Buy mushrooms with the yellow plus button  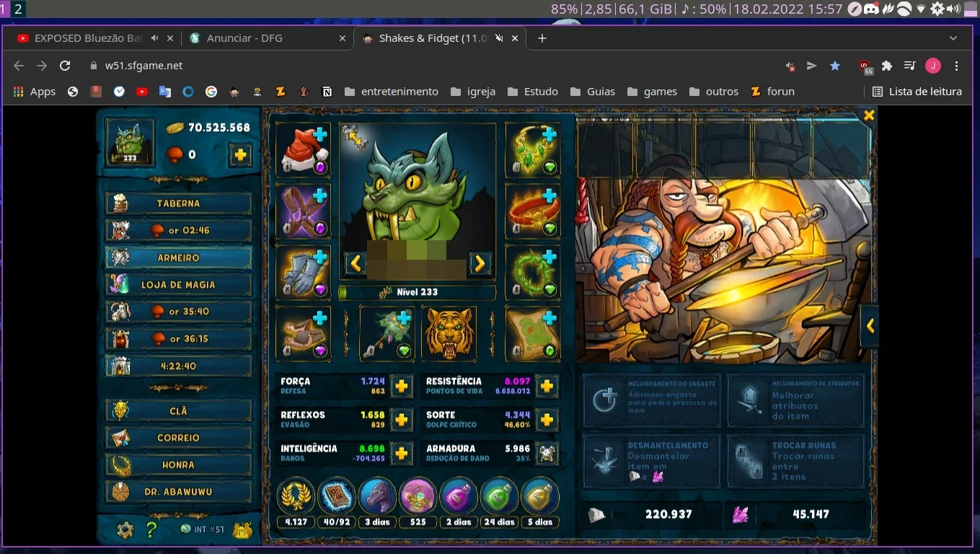coord(241,154)
